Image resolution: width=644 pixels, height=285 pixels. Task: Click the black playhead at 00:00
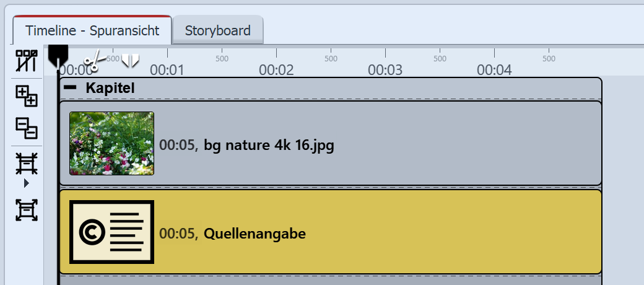click(58, 55)
